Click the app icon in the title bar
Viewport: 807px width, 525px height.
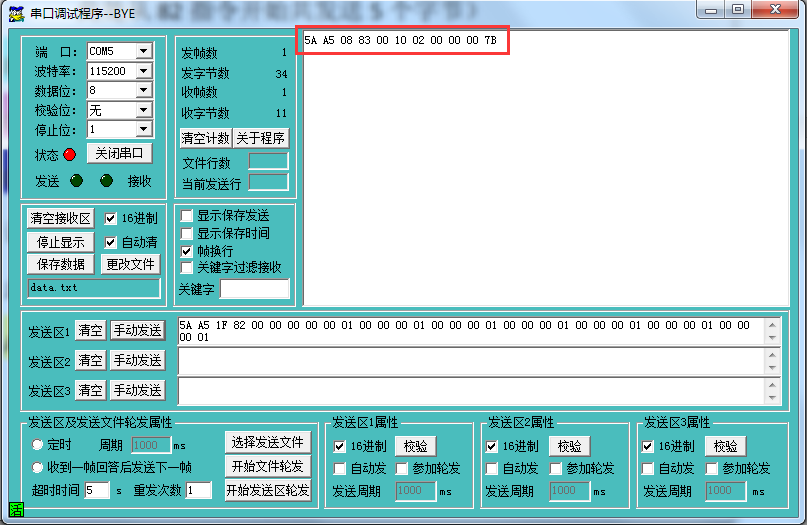[16, 13]
